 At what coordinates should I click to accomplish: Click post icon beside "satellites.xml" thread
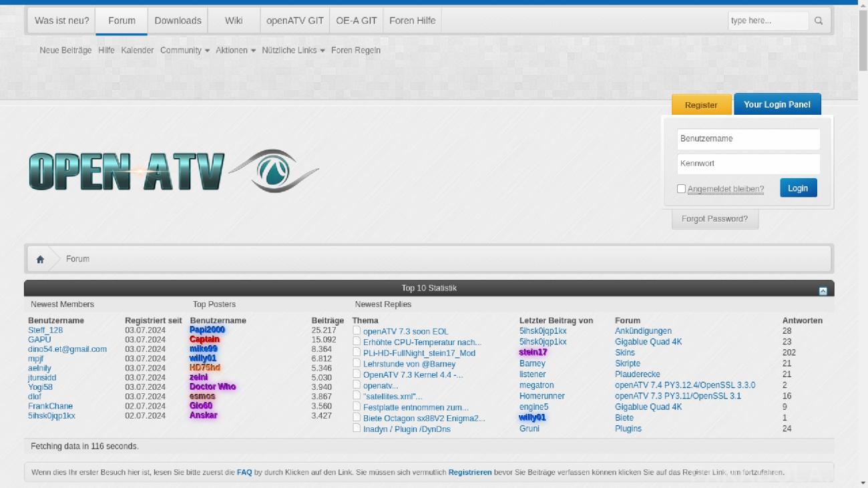click(357, 395)
